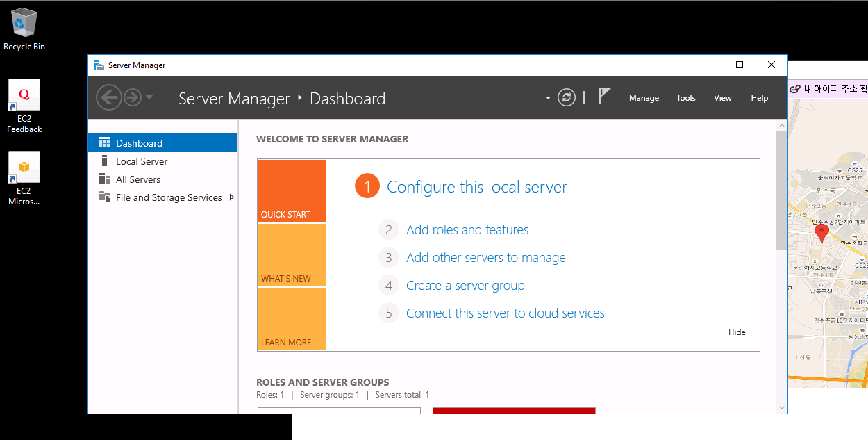Click the All Servers sidebar icon
Image resolution: width=868 pixels, height=440 pixels.
105,179
